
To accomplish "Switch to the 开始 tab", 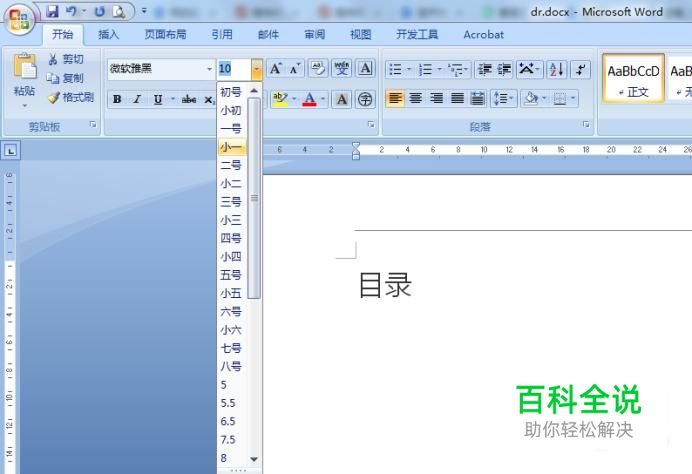I will (x=63, y=34).
